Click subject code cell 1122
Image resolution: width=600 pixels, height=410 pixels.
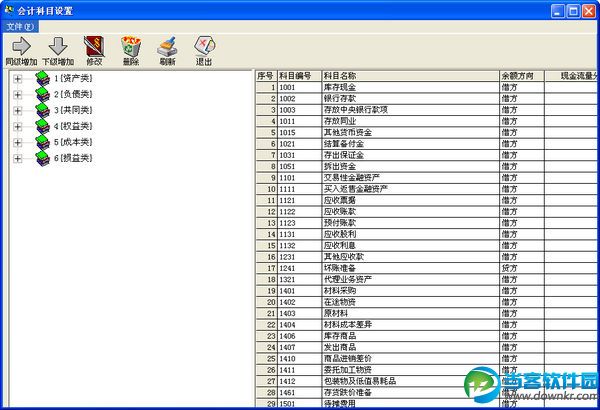tap(299, 212)
